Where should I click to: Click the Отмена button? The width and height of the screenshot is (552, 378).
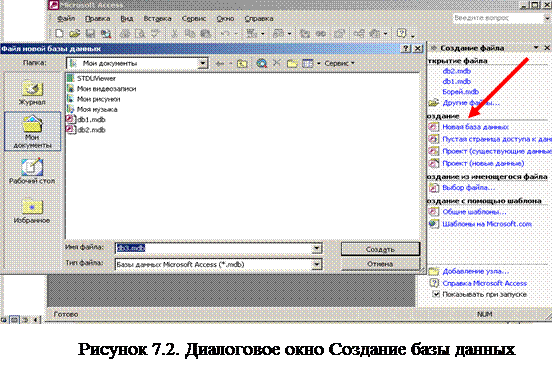coord(380,264)
